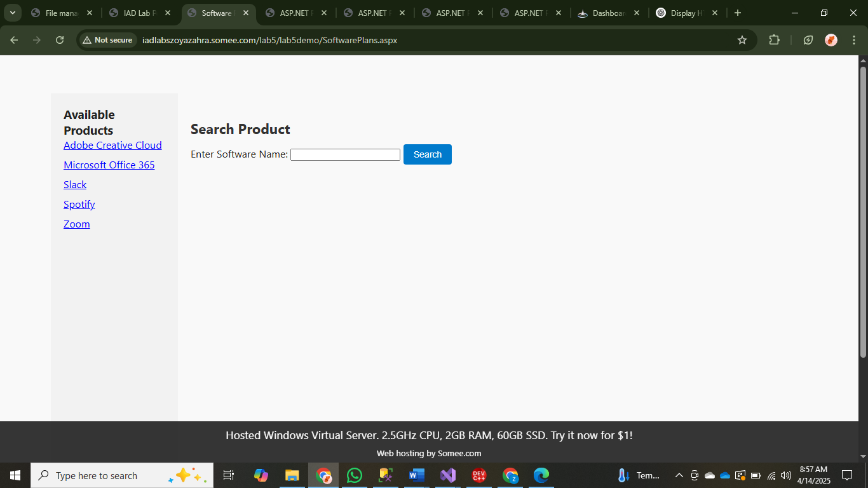Switch to the Dashboard tab
The height and width of the screenshot is (488, 868).
[609, 13]
